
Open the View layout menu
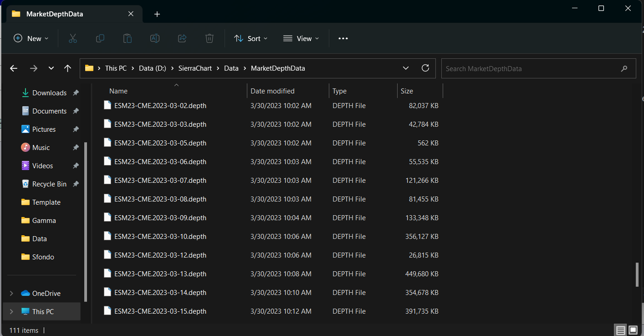click(x=301, y=39)
